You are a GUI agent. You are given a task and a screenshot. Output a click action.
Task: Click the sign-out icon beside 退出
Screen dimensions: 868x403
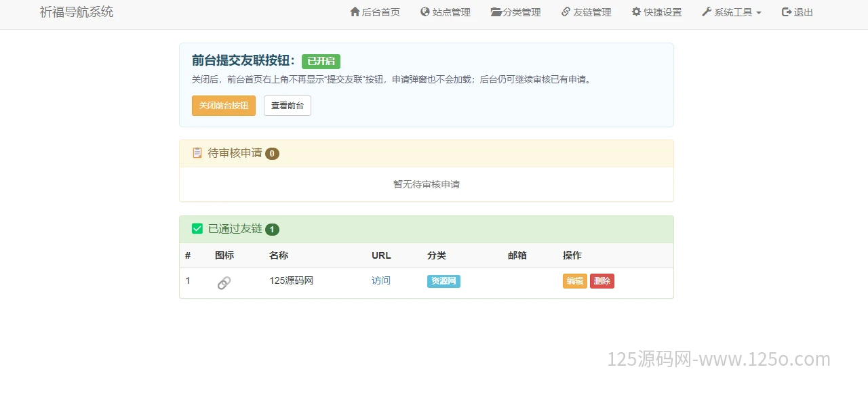pyautogui.click(x=787, y=12)
